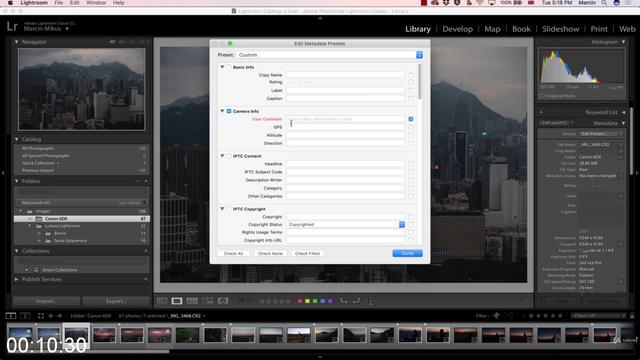Switch to the Slideshow module
The width and height of the screenshot is (640, 360).
[x=560, y=29]
